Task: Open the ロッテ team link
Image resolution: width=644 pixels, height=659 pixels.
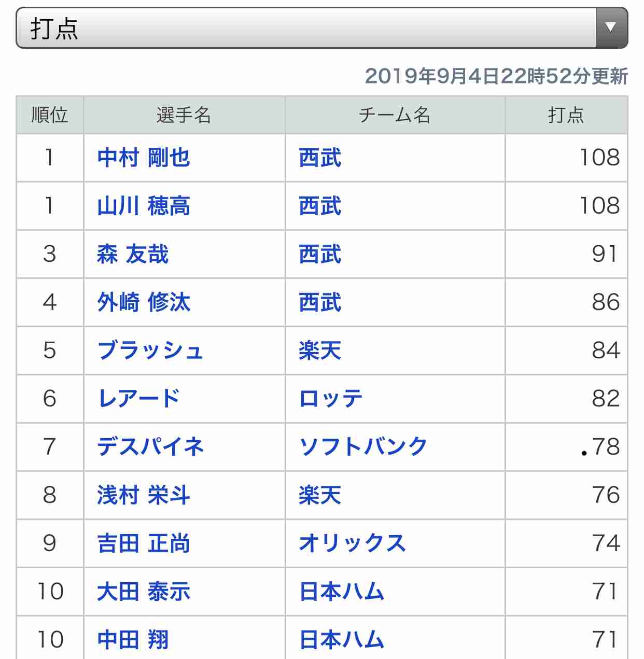Action: click(x=330, y=399)
